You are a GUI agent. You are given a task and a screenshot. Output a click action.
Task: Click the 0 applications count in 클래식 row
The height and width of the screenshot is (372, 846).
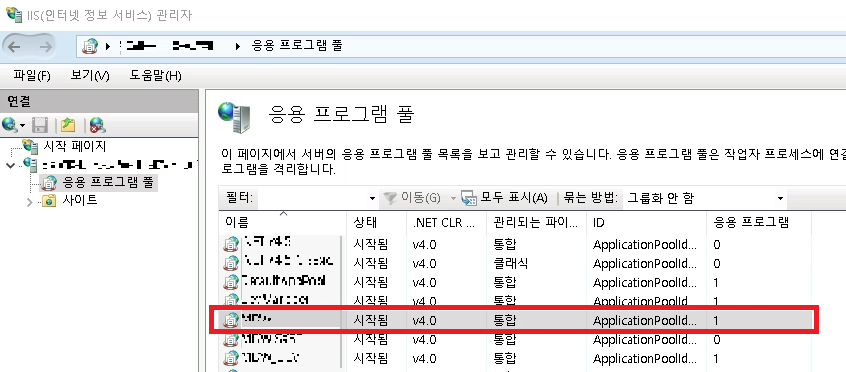click(717, 263)
